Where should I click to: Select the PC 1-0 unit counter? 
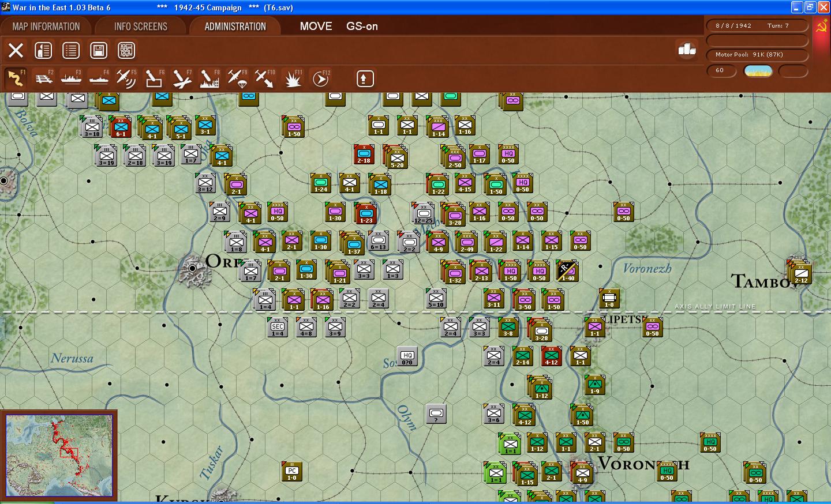[292, 472]
